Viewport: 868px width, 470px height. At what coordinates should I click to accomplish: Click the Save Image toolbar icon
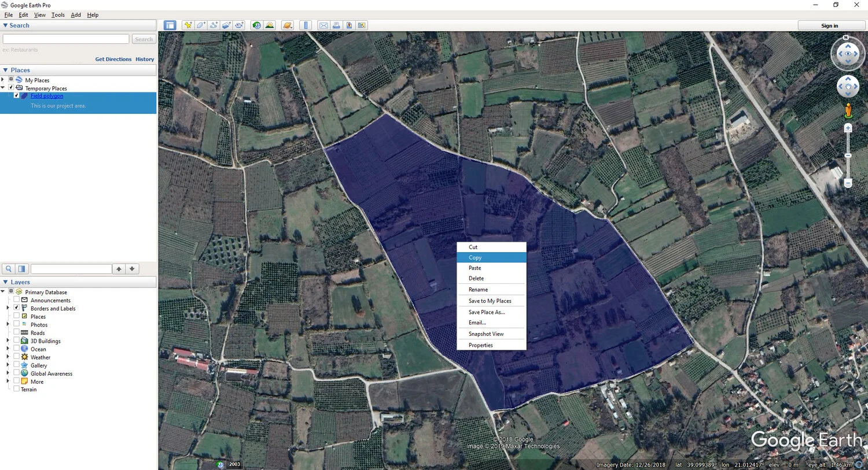coord(349,25)
